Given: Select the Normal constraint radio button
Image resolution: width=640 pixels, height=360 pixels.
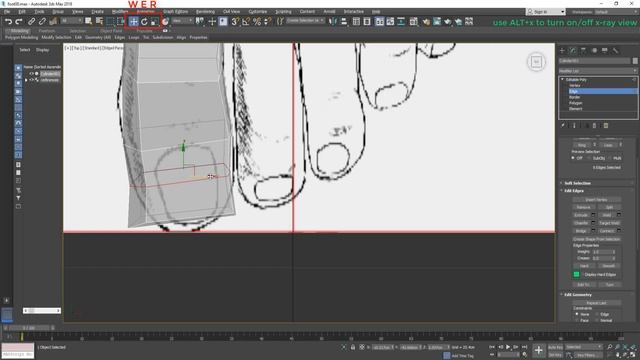Looking at the screenshot, I should pyautogui.click(x=598, y=320).
